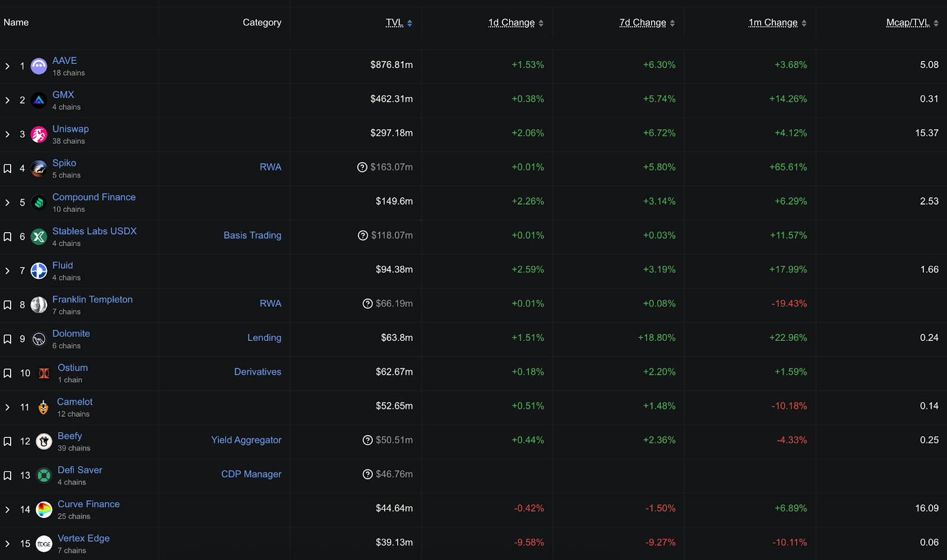Expand the Vertex Edge row

(8, 544)
